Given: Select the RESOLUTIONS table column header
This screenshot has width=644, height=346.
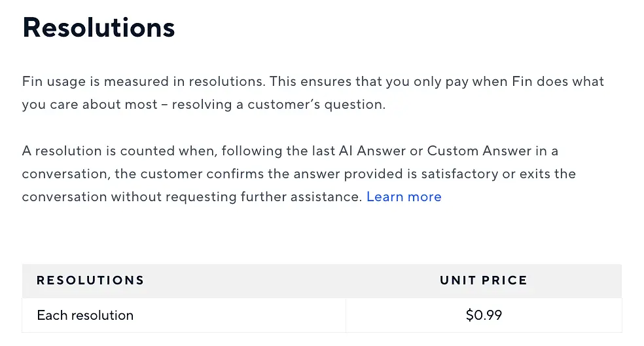Looking at the screenshot, I should pyautogui.click(x=90, y=280).
